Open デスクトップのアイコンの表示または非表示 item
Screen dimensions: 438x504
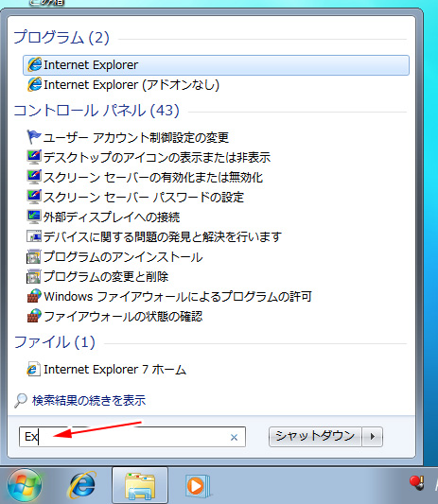(149, 157)
